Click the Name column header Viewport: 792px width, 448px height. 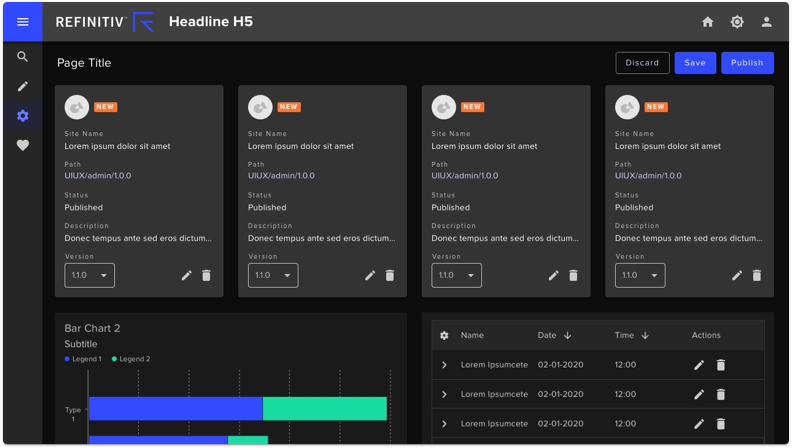tap(472, 335)
